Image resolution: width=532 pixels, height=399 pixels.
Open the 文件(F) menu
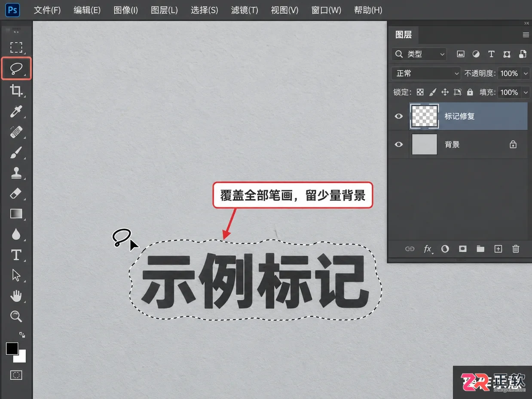click(x=47, y=10)
